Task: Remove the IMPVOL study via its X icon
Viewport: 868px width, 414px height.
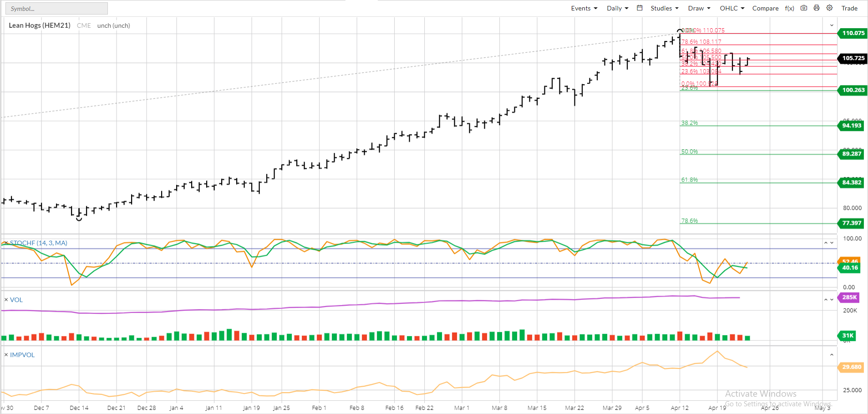Action: pos(5,355)
